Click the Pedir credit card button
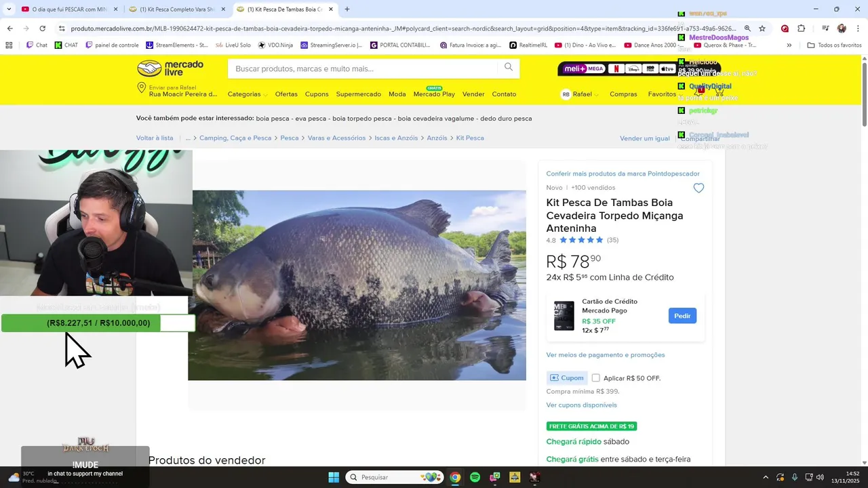 click(x=682, y=316)
